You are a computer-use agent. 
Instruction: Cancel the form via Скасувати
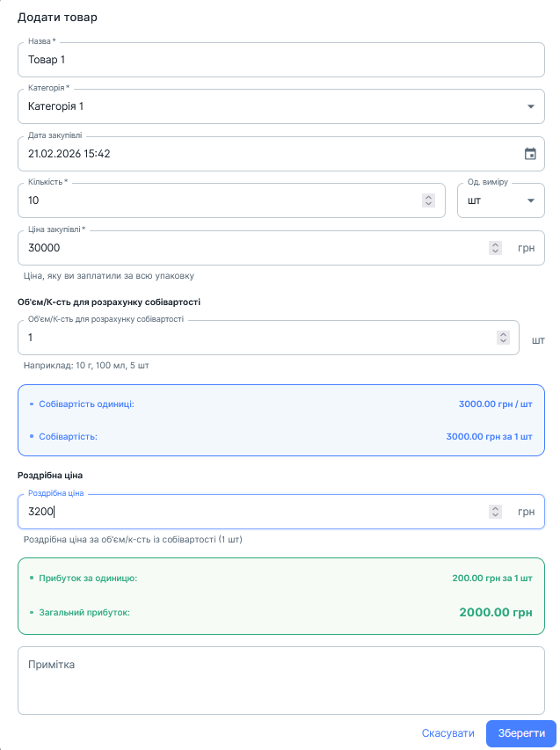tap(448, 733)
